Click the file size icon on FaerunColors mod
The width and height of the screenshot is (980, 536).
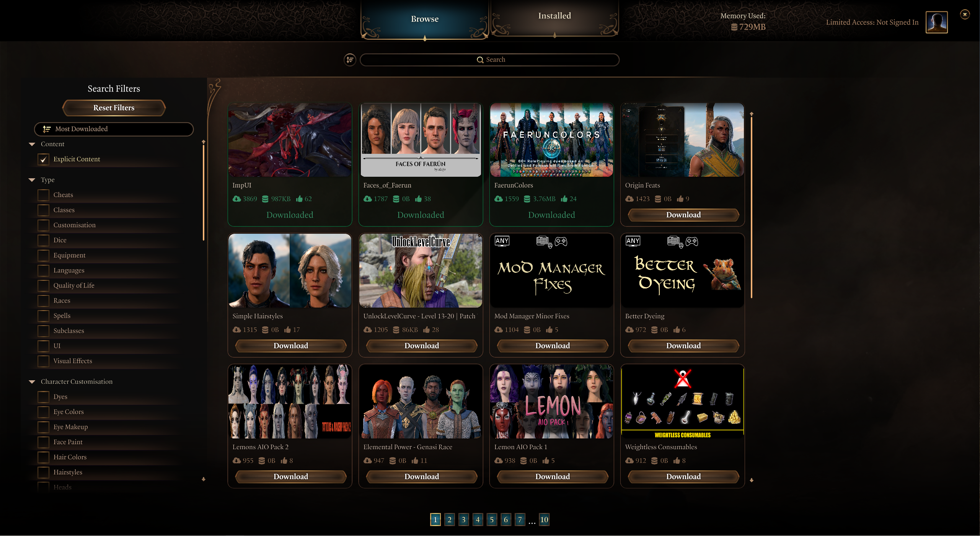(x=527, y=199)
